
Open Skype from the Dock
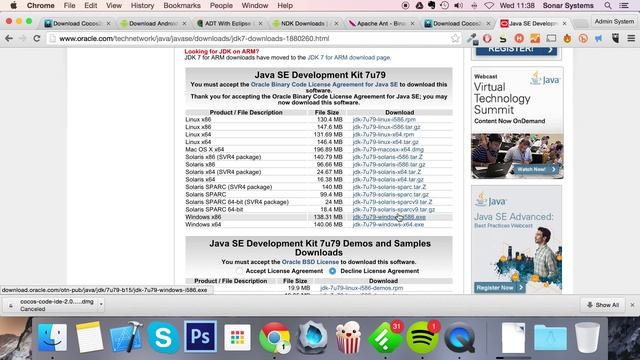pos(163,337)
